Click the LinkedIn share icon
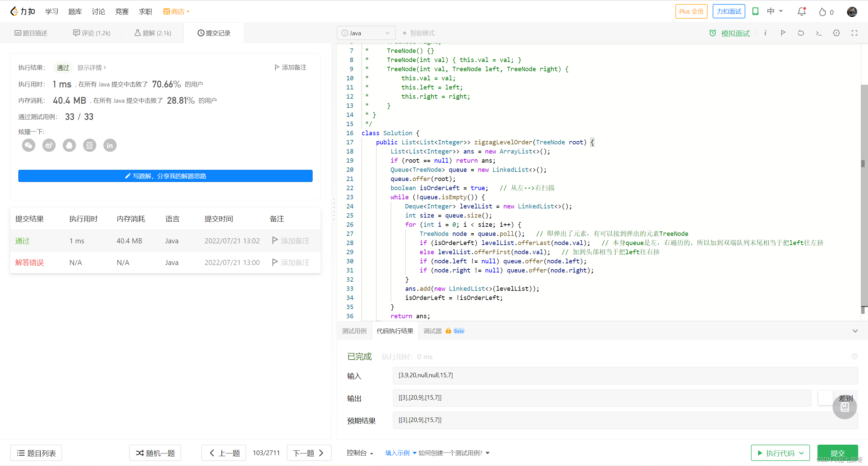The width and height of the screenshot is (868, 466). click(110, 145)
